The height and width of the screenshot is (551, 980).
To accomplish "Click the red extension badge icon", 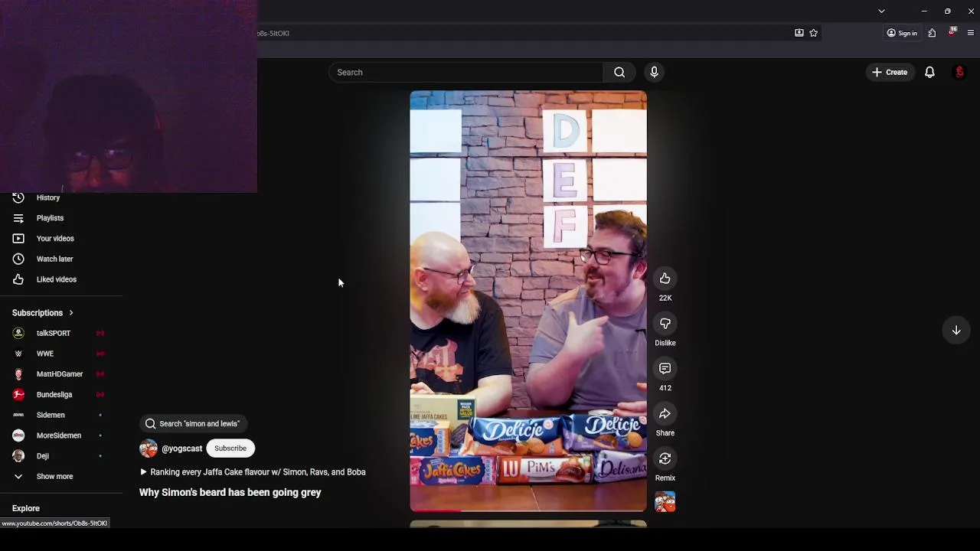I will click(952, 32).
